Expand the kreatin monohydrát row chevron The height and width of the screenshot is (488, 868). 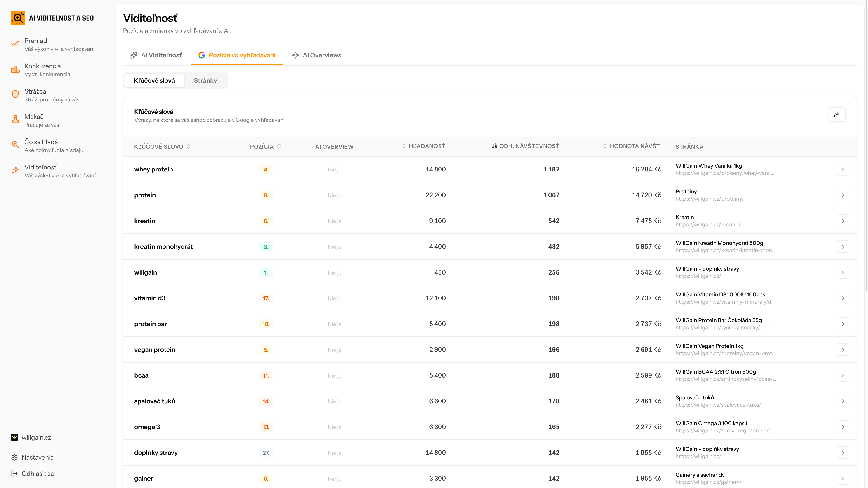[843, 246]
